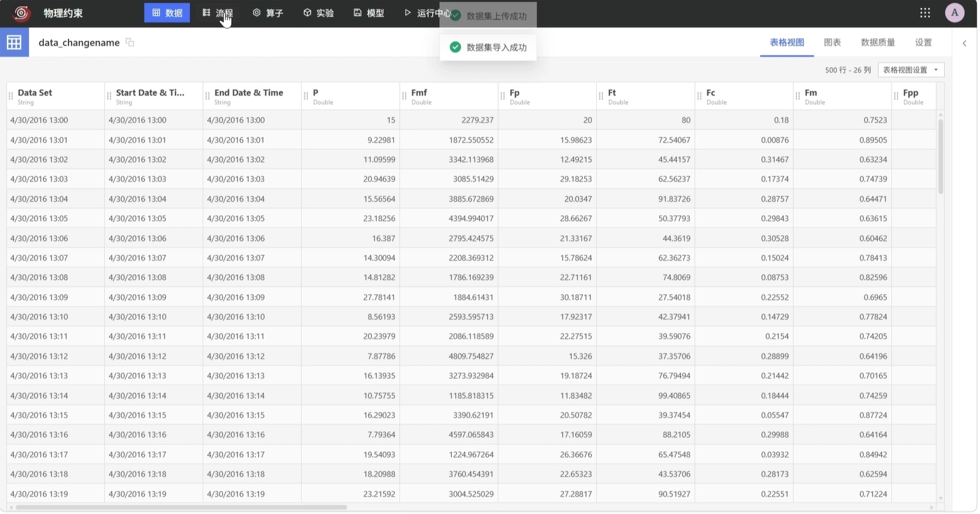This screenshot has height=514, width=980.
Task: Click the Fpp column drag handle
Action: click(896, 96)
